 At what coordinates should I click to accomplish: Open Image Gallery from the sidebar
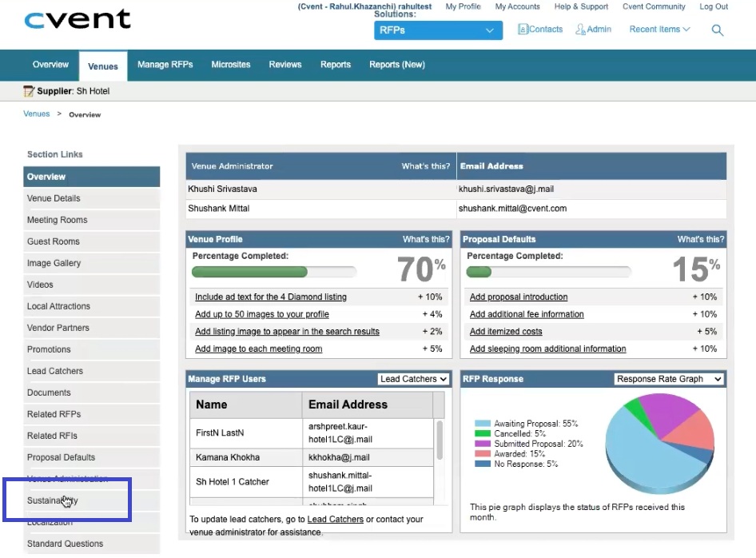tap(54, 263)
